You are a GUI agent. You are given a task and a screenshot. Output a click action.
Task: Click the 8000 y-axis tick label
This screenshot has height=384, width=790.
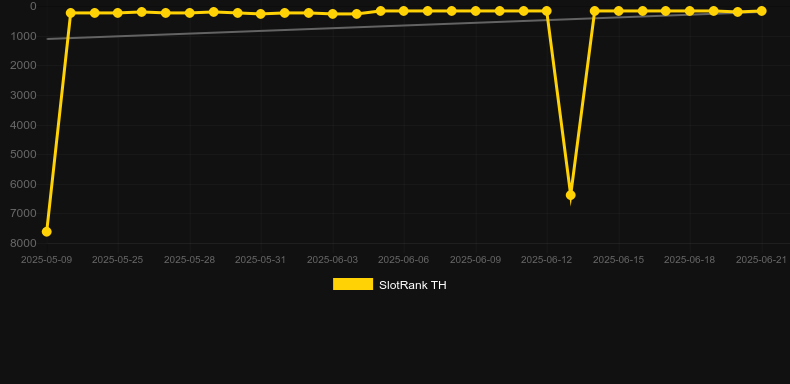pyautogui.click(x=23, y=243)
